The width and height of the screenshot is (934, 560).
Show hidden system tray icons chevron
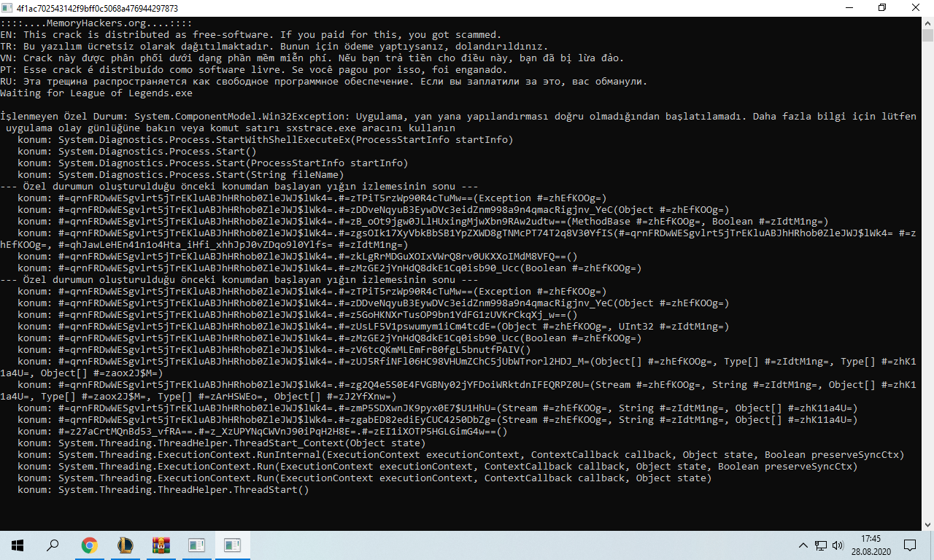804,545
